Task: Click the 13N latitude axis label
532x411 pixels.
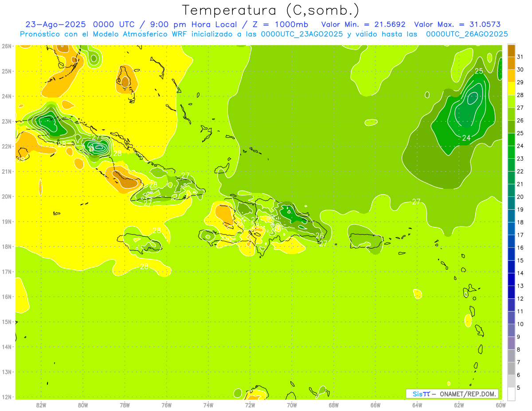Action: (7, 372)
